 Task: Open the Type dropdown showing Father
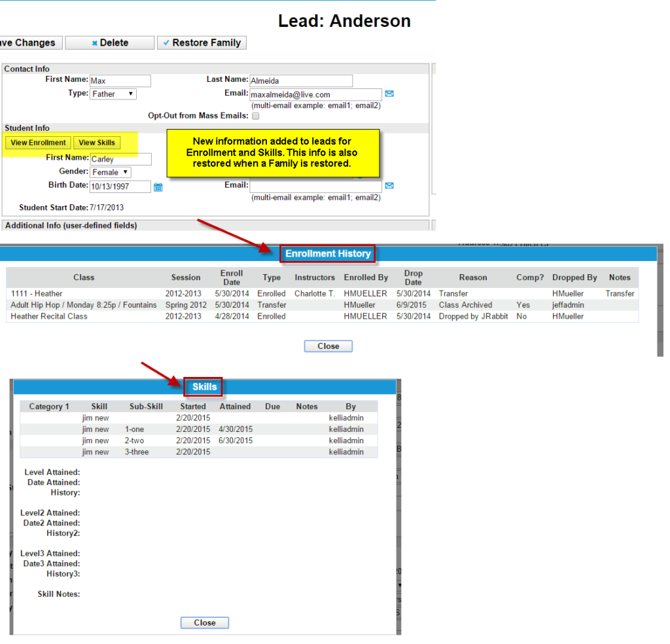tap(113, 94)
